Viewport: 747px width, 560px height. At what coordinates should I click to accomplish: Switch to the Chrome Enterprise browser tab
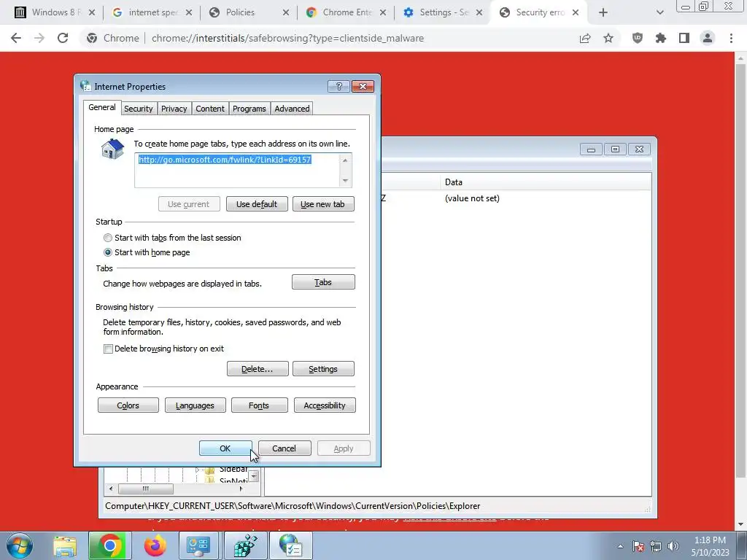[x=346, y=12]
